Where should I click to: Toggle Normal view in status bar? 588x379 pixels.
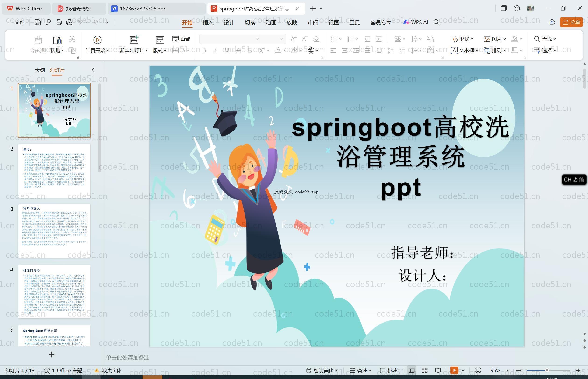[x=411, y=370]
